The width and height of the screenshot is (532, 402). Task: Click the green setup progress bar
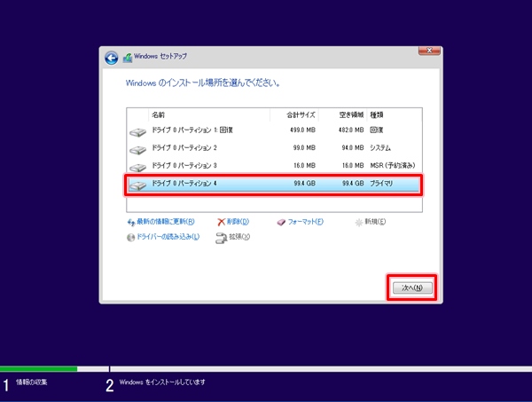coord(38,369)
